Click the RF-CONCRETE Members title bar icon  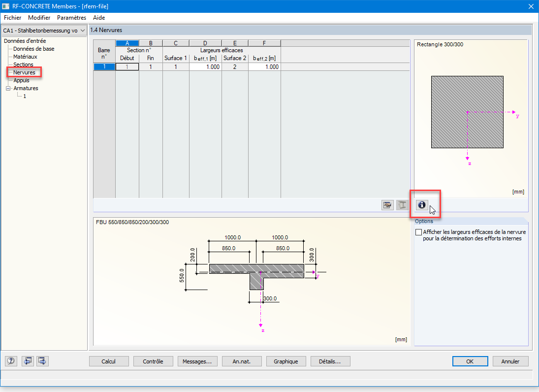[5, 6]
